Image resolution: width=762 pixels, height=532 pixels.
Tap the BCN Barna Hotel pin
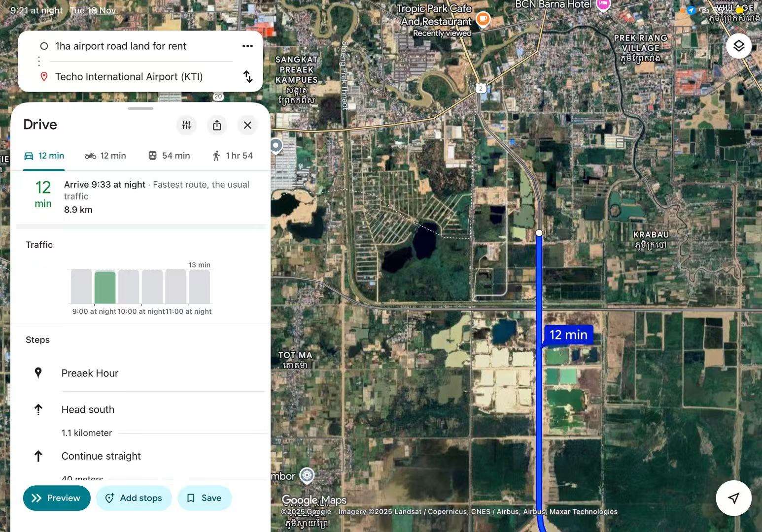tap(603, 4)
